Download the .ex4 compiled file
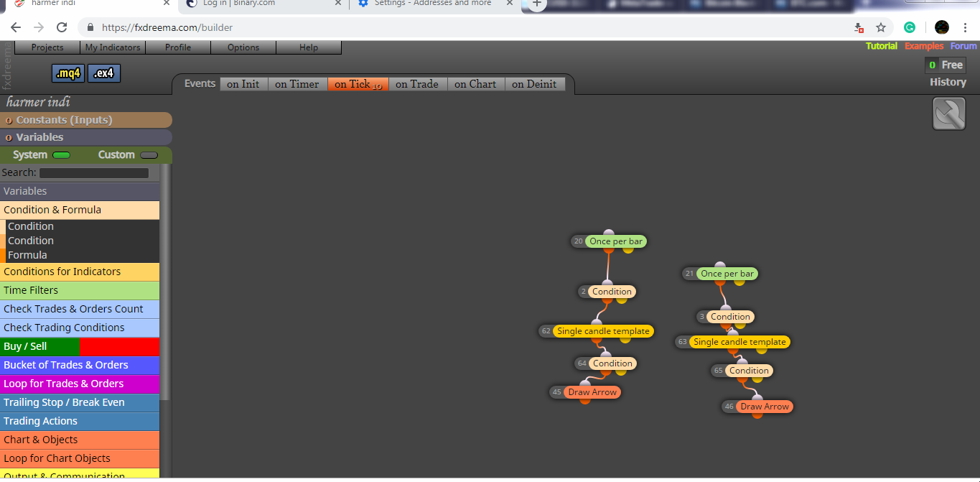This screenshot has width=980, height=482. [104, 73]
